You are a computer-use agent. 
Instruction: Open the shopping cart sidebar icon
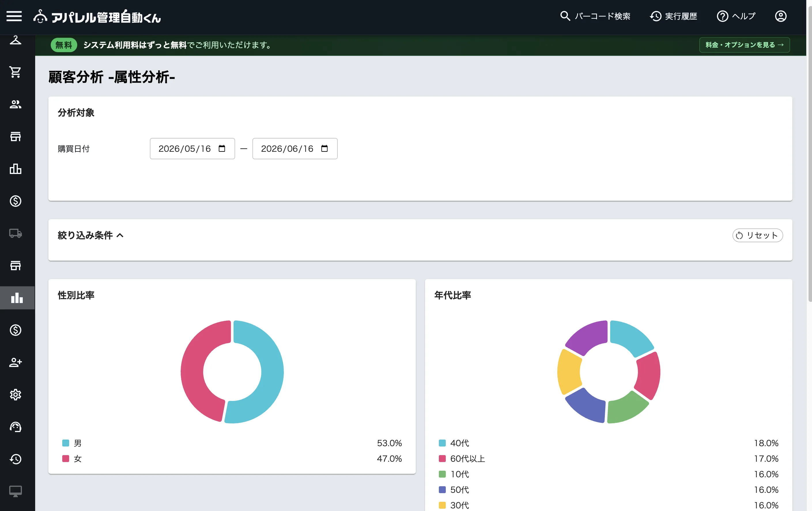[x=16, y=72]
